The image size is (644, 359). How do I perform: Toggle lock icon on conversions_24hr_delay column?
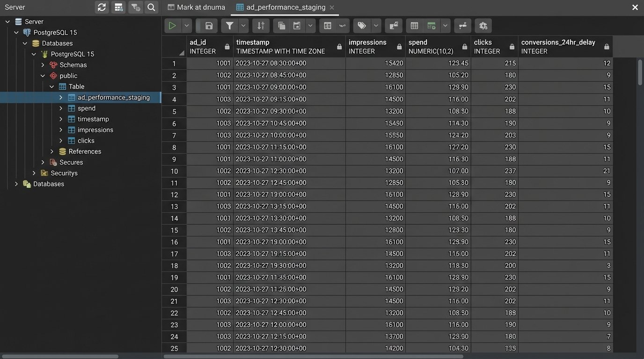(607, 47)
